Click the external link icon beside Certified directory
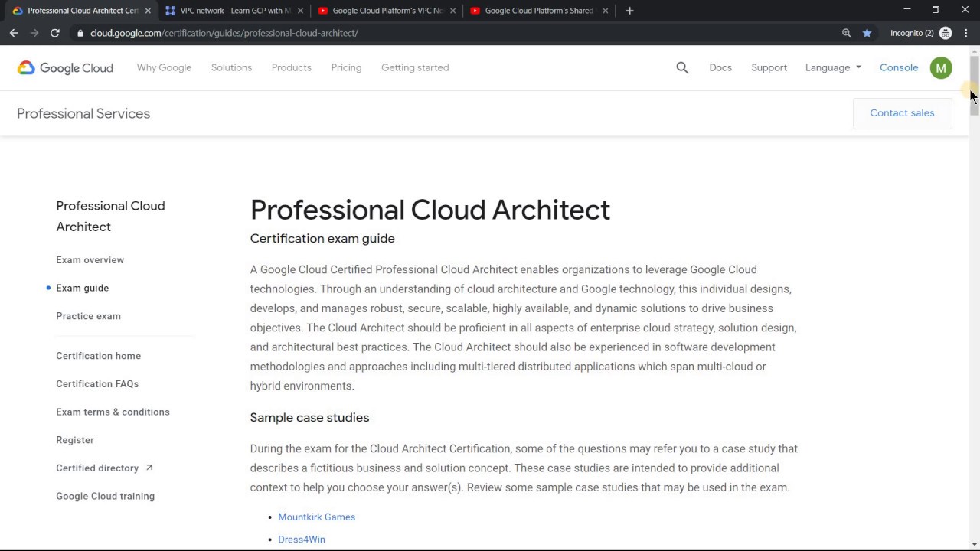 (x=149, y=468)
